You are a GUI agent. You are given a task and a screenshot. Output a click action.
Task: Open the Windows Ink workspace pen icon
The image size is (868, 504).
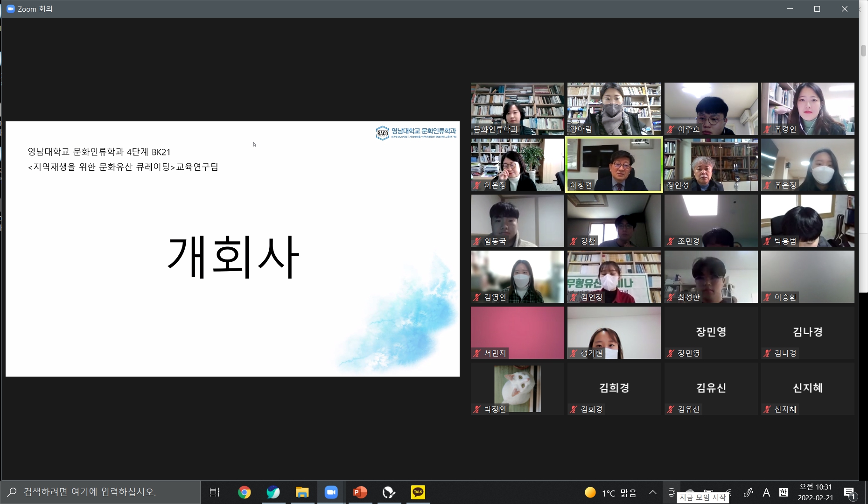[x=749, y=492]
